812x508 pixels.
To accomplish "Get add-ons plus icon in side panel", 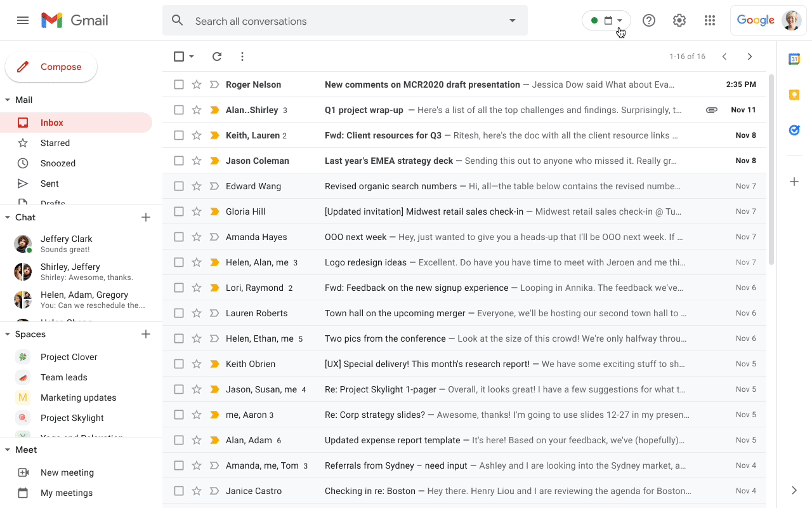I will 794,182.
